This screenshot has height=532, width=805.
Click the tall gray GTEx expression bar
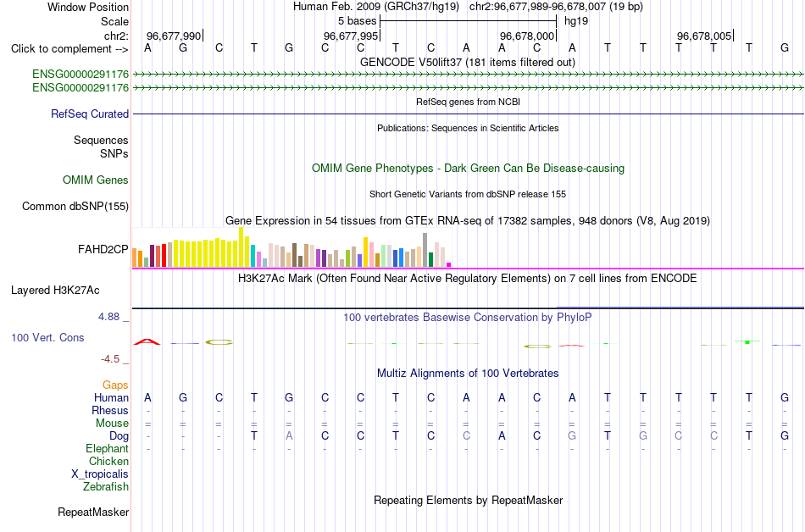[x=425, y=251]
